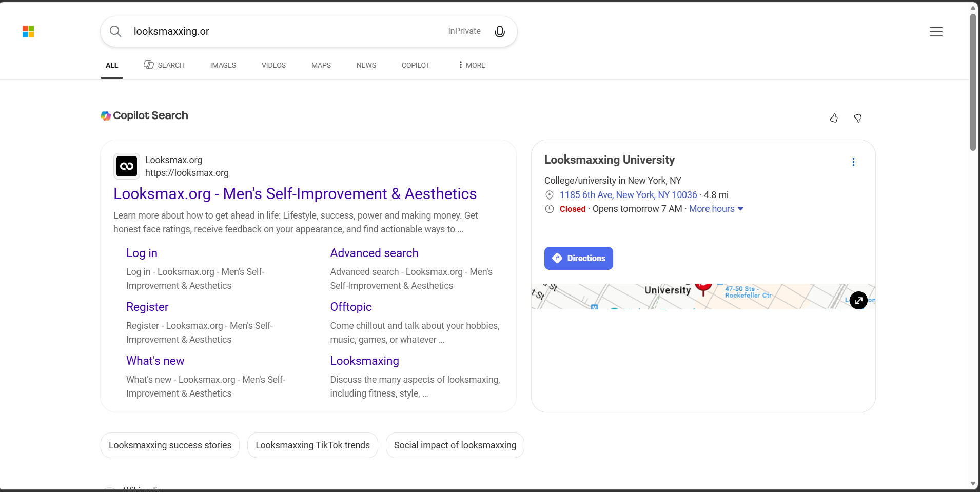Expand More hours dropdown
Image resolution: width=980 pixels, height=492 pixels.
click(x=716, y=209)
